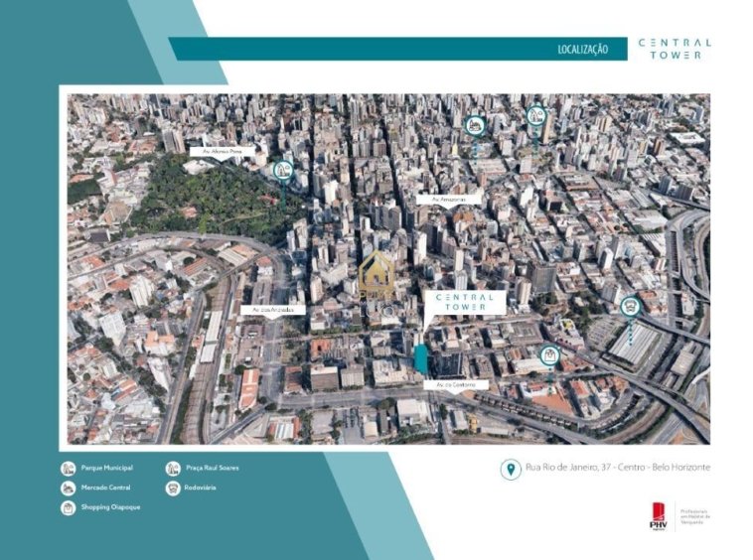753x560 pixels.
Task: Click the park map marker beside the green area
Action: [284, 171]
